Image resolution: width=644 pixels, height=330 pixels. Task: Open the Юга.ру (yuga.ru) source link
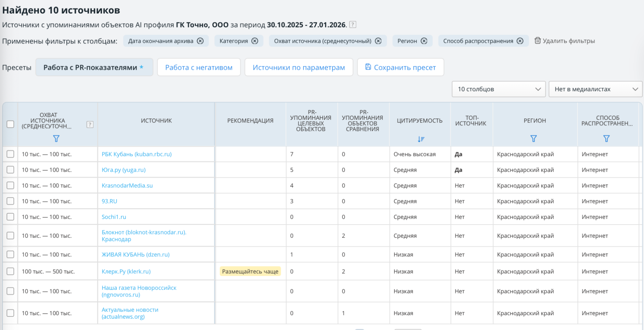(124, 170)
